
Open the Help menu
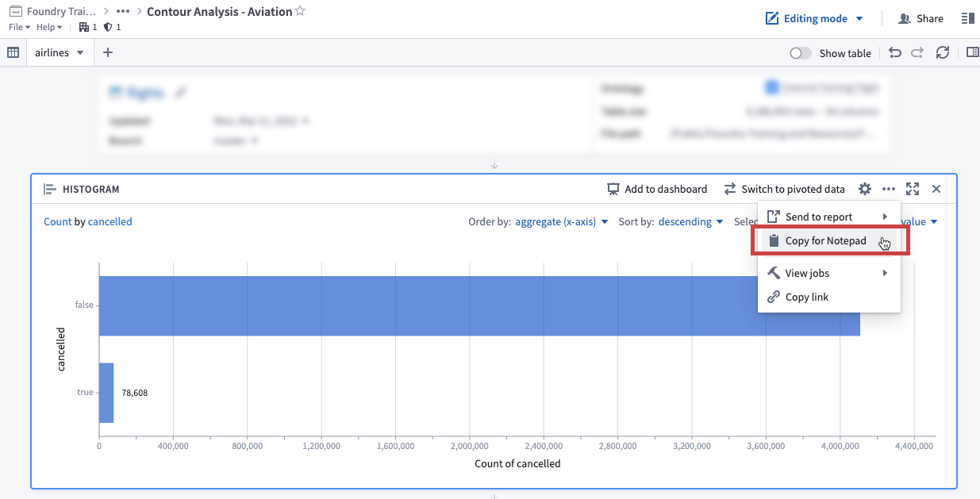(48, 27)
